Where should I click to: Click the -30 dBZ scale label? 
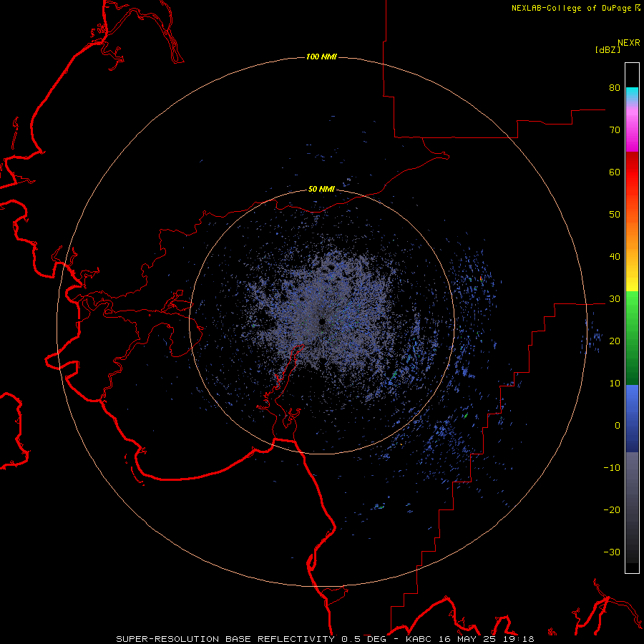[x=612, y=552]
